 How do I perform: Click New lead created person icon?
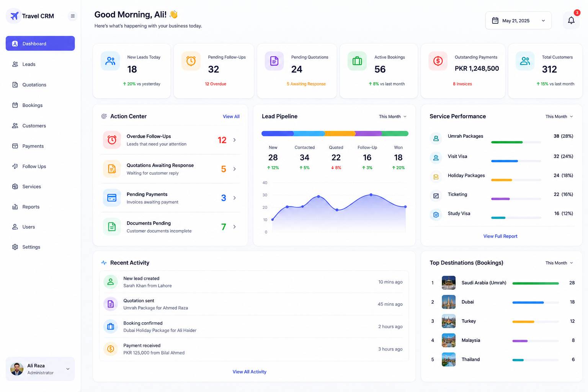(x=111, y=282)
